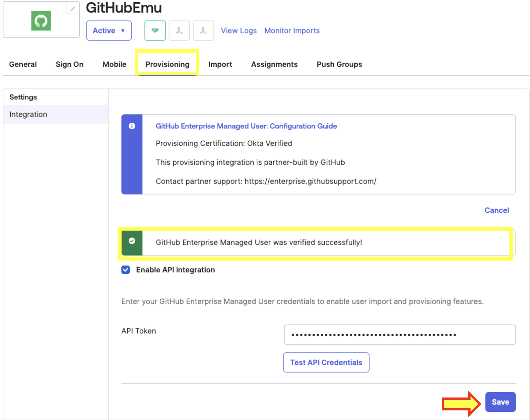Image resolution: width=530 pixels, height=420 pixels.
Task: Click the GitHubEmu app title
Action: click(x=124, y=8)
